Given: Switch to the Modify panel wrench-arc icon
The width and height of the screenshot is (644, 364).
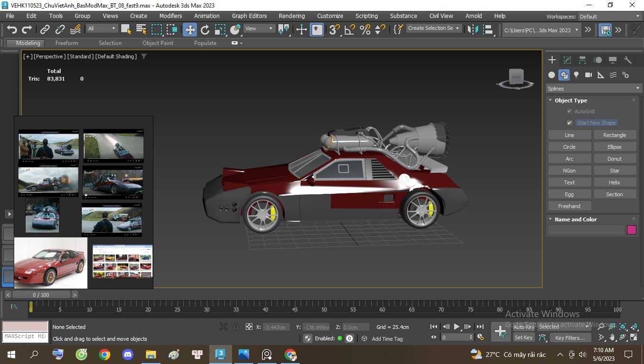Looking at the screenshot, I should 567,60.
